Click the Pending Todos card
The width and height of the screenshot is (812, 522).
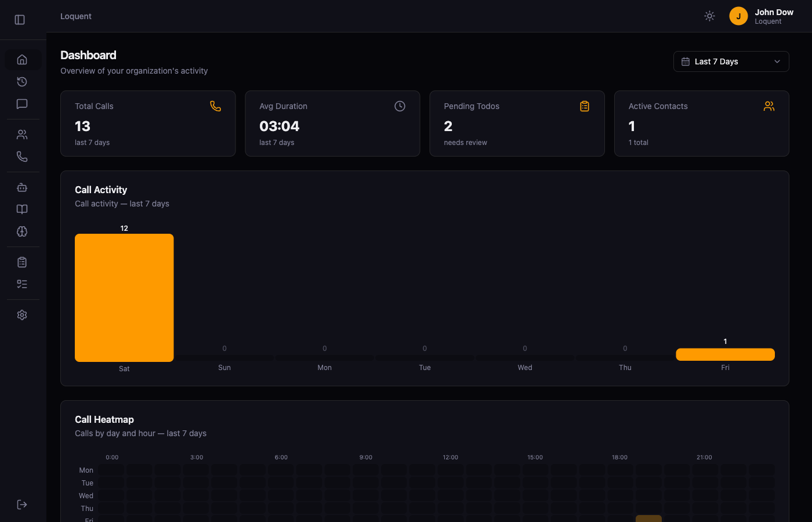click(x=517, y=124)
